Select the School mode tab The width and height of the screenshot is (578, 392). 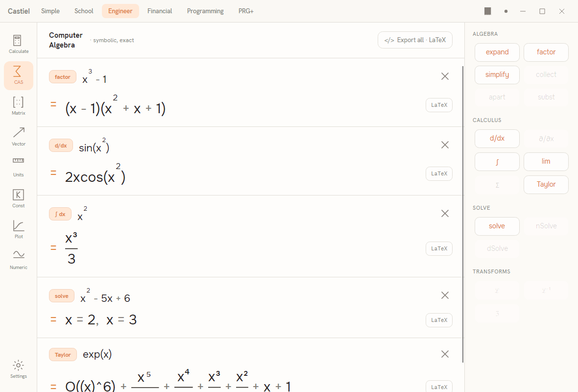click(84, 11)
